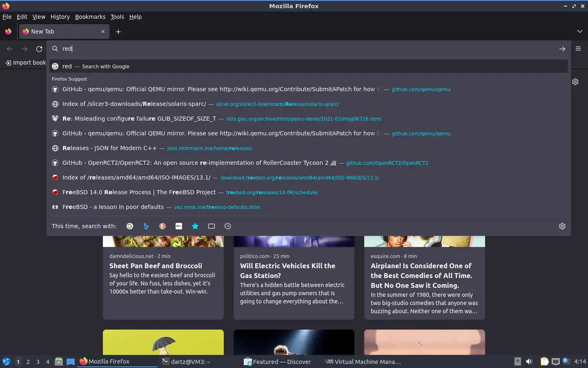Select 'Re: Misleading configure failure' suggestion
Screen dimensions: 588x368
click(x=309, y=119)
